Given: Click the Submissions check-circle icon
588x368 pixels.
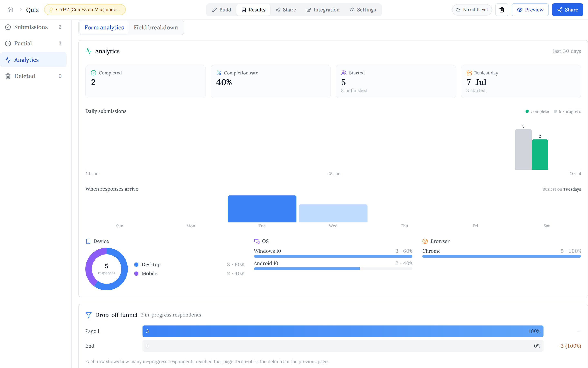Looking at the screenshot, I should pyautogui.click(x=8, y=27).
